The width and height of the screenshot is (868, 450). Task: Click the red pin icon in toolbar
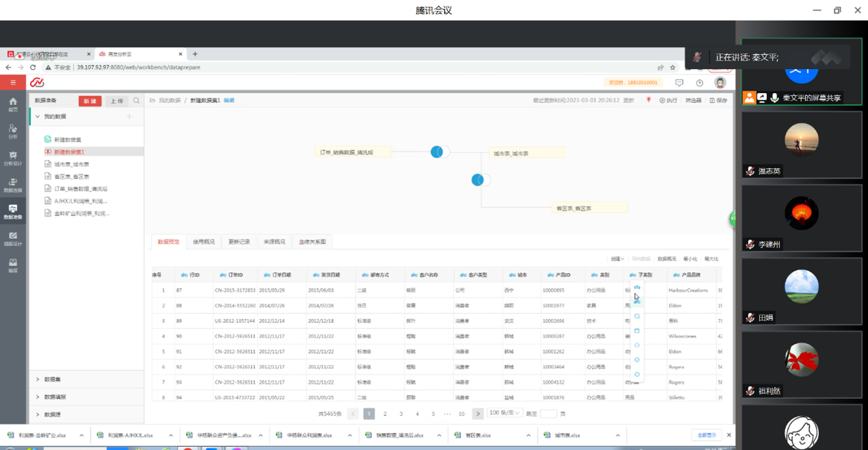click(648, 101)
